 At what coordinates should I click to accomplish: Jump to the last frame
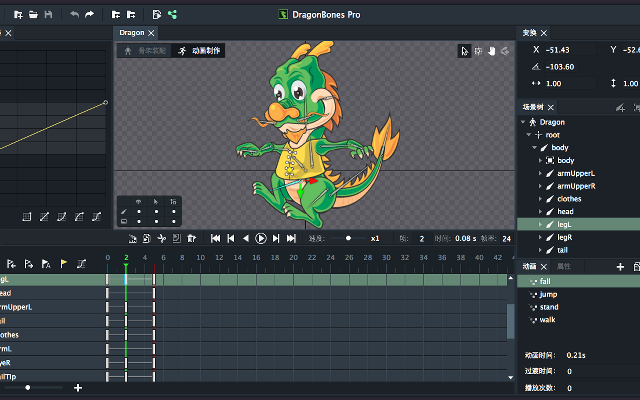point(291,238)
